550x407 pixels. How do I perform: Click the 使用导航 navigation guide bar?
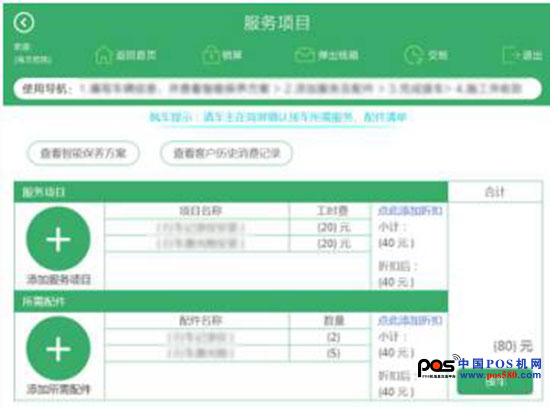[277, 88]
